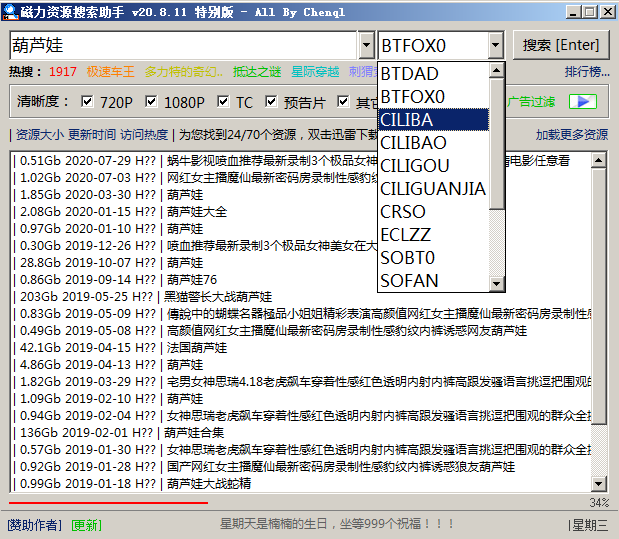Screen dimensions: 619x539
Task: Sort results by 更新时间
Action: [x=92, y=135]
